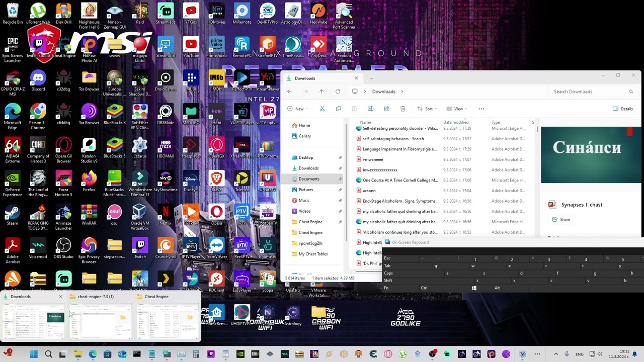This screenshot has width=644, height=362.
Task: Select file 'axsonn'
Action: (x=369, y=191)
